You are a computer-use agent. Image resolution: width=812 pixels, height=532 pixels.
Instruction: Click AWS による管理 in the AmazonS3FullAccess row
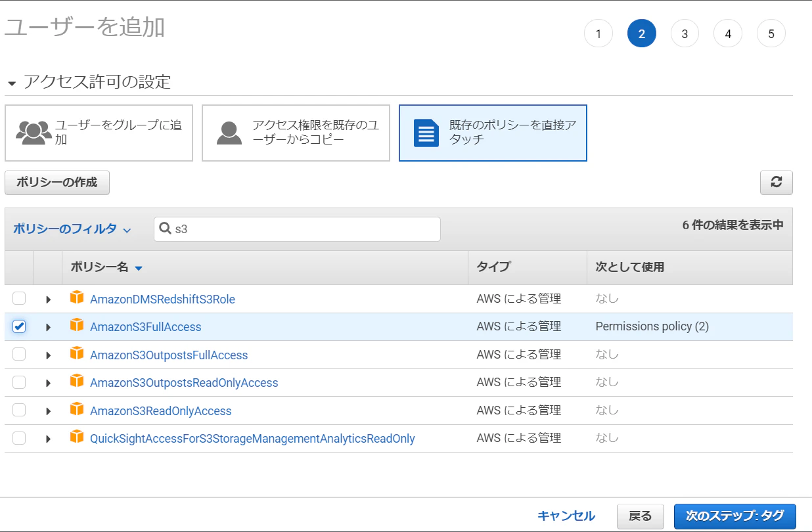(x=519, y=326)
